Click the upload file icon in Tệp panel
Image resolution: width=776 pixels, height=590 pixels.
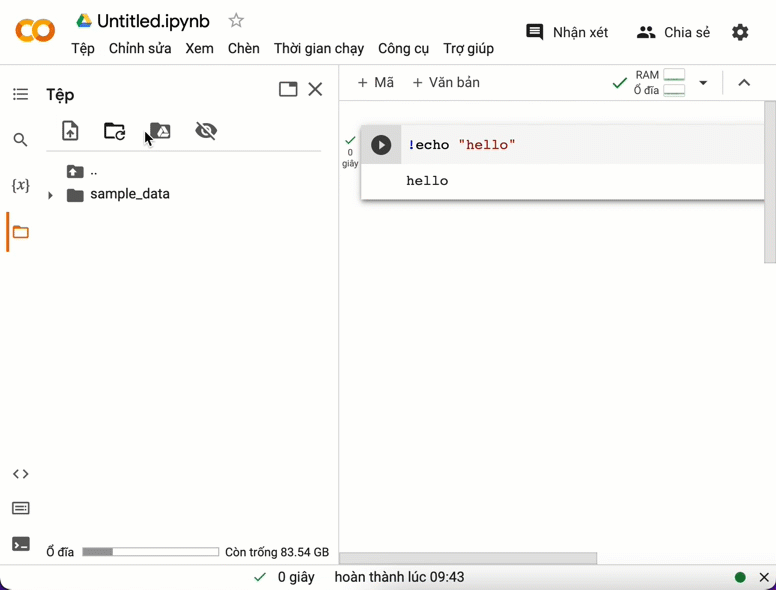70,131
